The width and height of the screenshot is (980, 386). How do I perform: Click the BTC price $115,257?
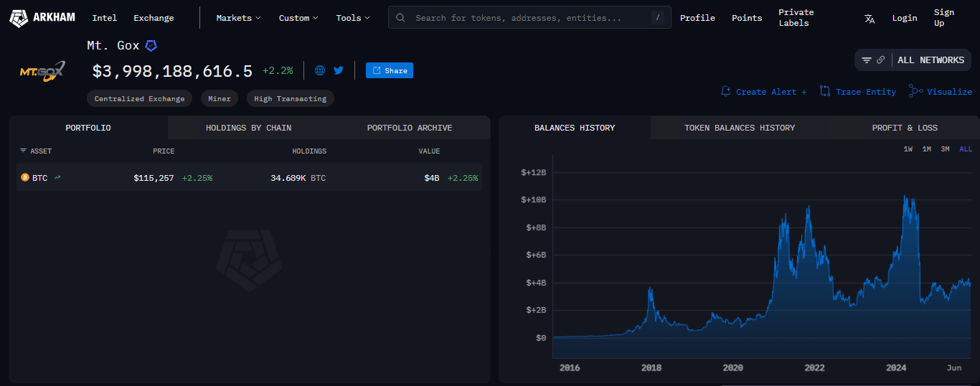point(154,178)
